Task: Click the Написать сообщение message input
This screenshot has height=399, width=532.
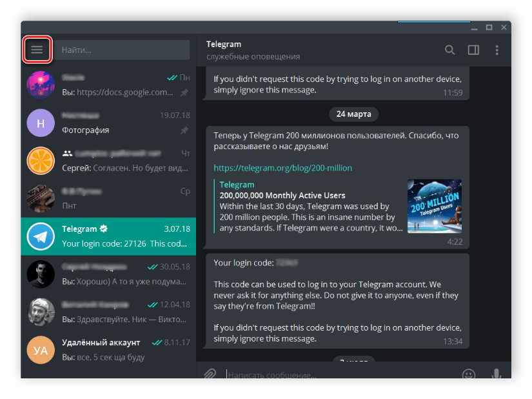Action: click(x=335, y=374)
